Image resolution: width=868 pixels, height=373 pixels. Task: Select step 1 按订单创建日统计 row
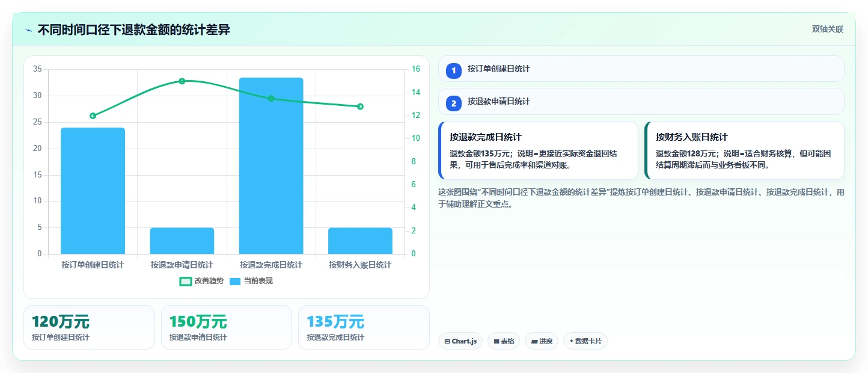641,69
